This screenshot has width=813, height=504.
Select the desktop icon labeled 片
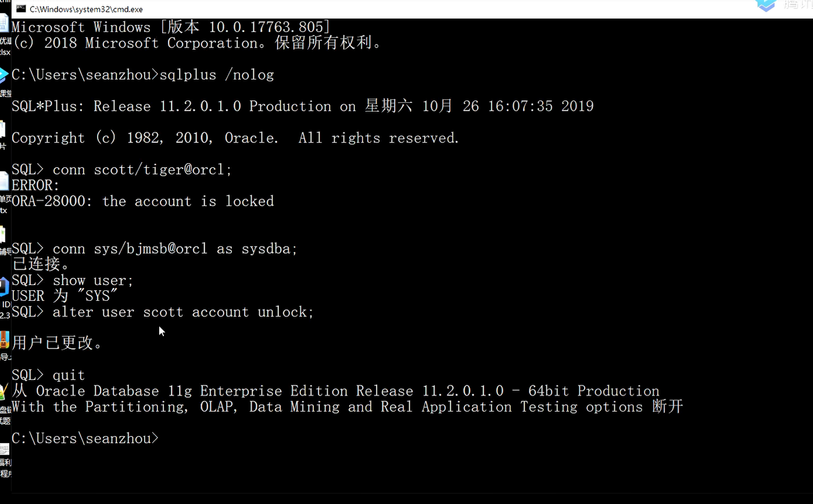[x=3, y=135]
